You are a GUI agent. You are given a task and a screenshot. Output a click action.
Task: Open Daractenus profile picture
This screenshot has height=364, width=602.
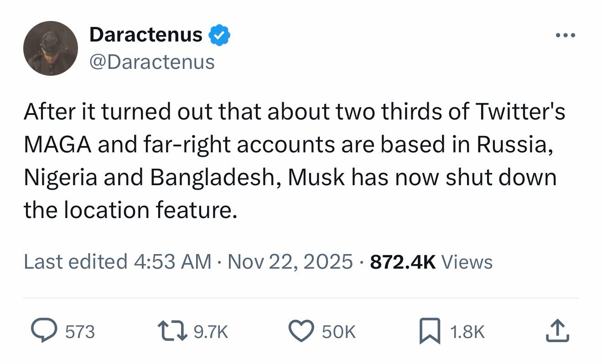51,48
